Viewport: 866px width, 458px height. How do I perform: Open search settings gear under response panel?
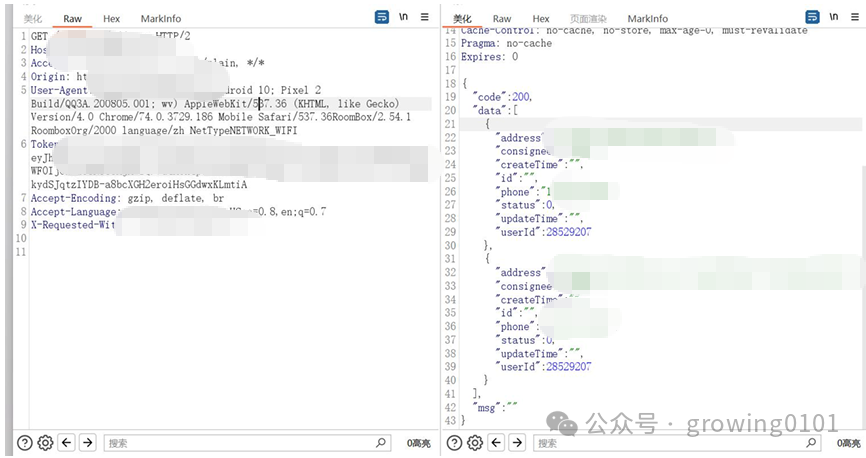[x=475, y=443]
